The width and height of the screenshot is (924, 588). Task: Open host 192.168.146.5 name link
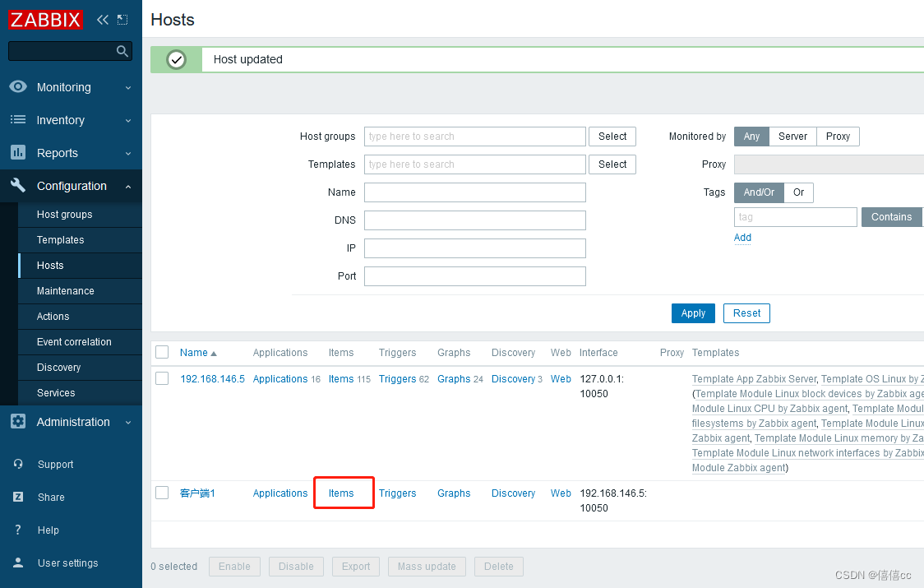(x=212, y=378)
